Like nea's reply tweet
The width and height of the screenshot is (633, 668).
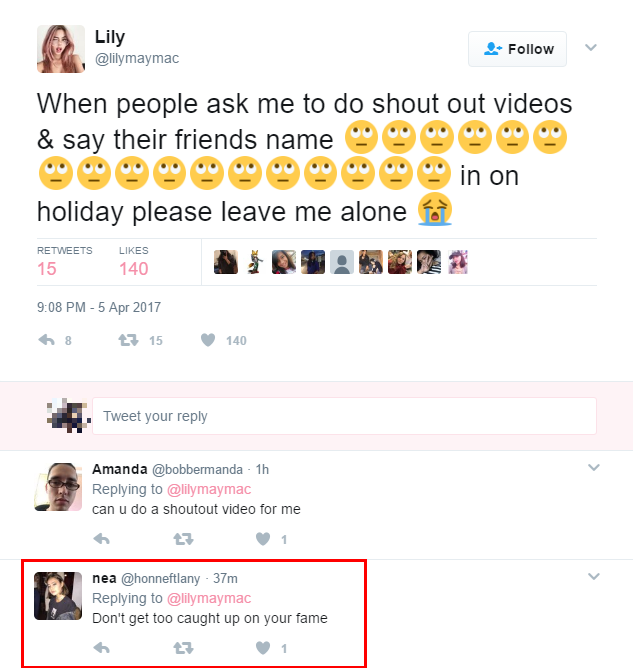click(x=263, y=648)
